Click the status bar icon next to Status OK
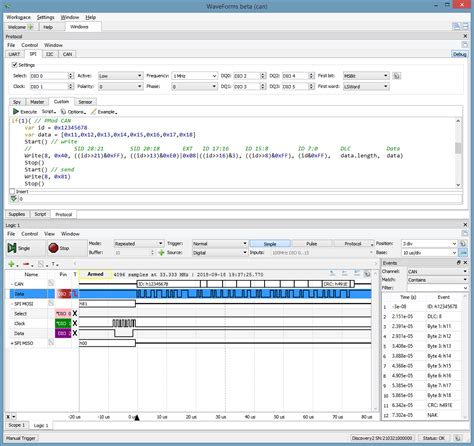The height and width of the screenshot is (446, 474). 458,438
